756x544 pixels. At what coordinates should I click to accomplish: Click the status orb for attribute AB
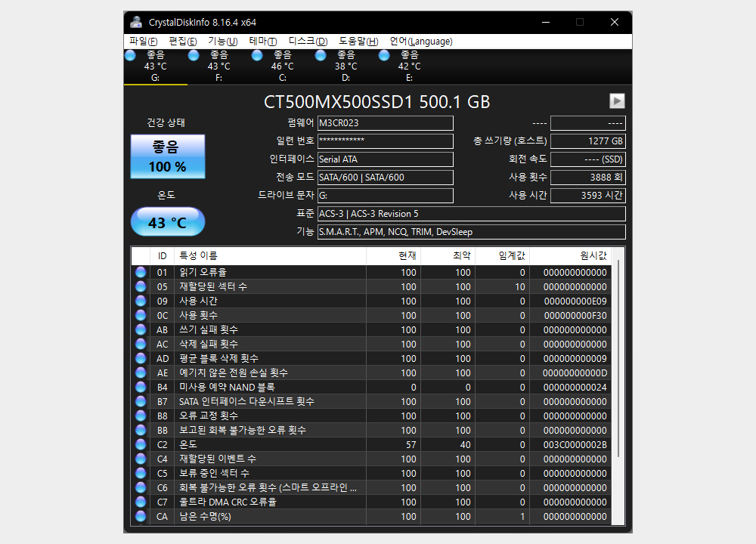click(141, 329)
